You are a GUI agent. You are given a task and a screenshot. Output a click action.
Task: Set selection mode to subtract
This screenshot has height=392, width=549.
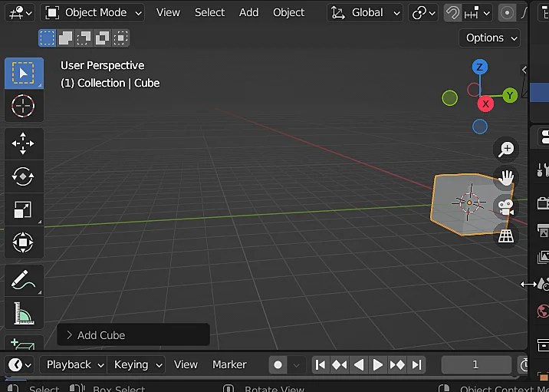click(x=84, y=38)
